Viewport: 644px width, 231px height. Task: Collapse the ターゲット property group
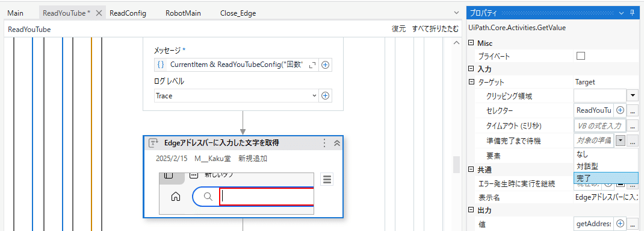(471, 82)
